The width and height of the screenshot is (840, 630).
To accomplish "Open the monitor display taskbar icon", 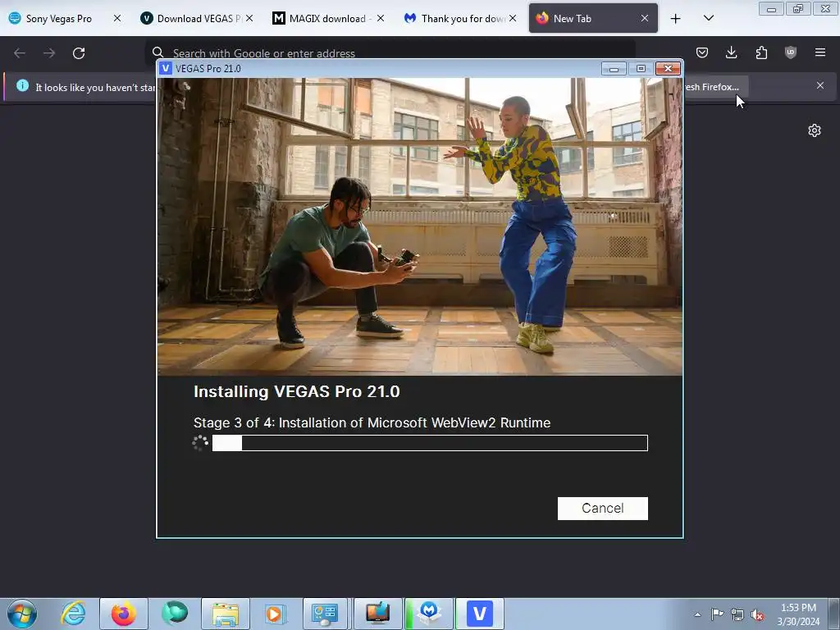I will pyautogui.click(x=377, y=614).
